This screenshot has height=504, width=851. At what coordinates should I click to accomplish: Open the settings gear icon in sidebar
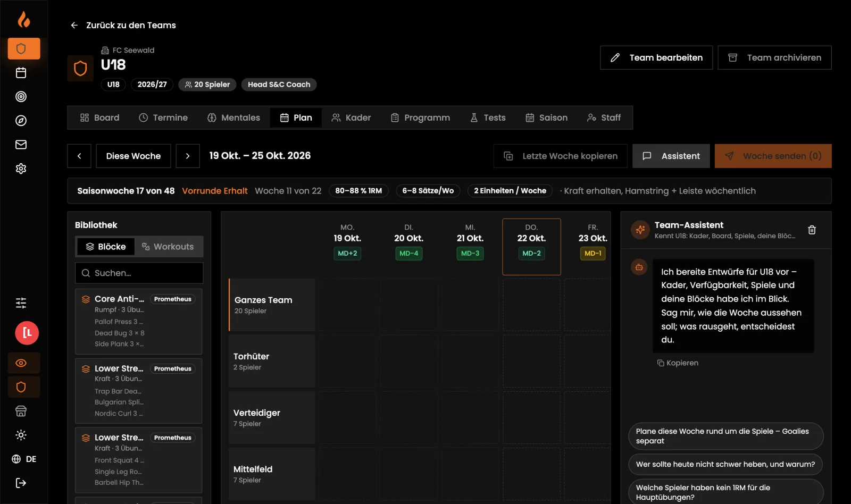tap(21, 169)
